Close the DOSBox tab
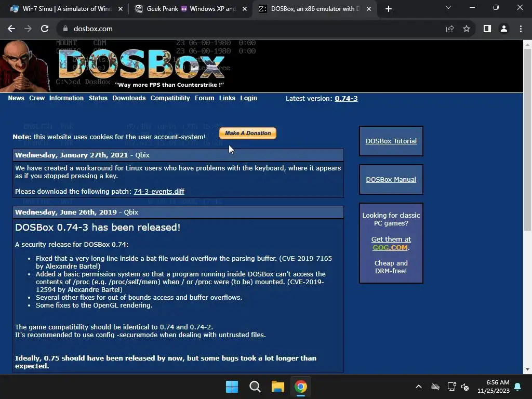 pos(369,9)
